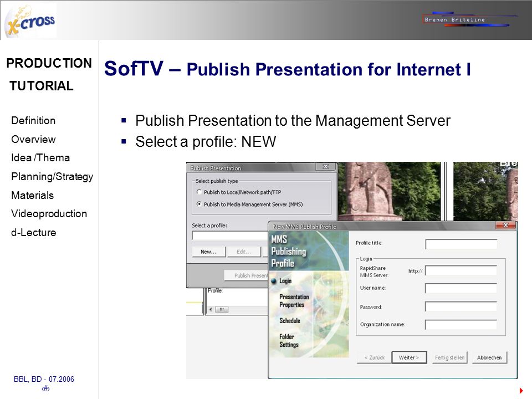The image size is (532, 399).
Task: Open the Definition sidebar item
Action: click(33, 120)
